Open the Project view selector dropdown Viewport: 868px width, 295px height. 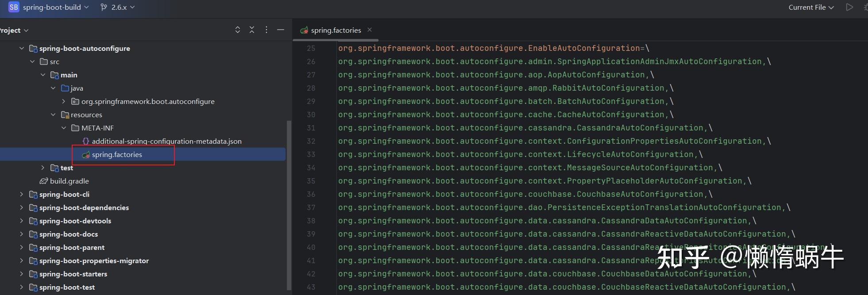tap(14, 30)
